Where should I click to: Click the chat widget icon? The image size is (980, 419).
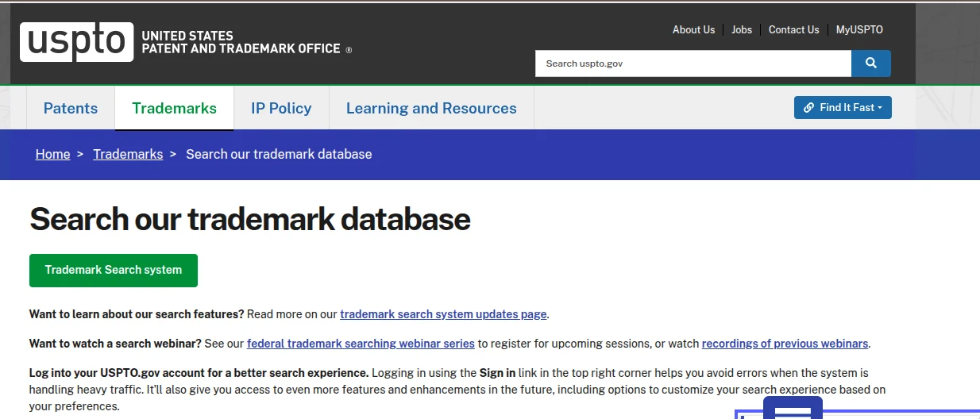pos(793,409)
